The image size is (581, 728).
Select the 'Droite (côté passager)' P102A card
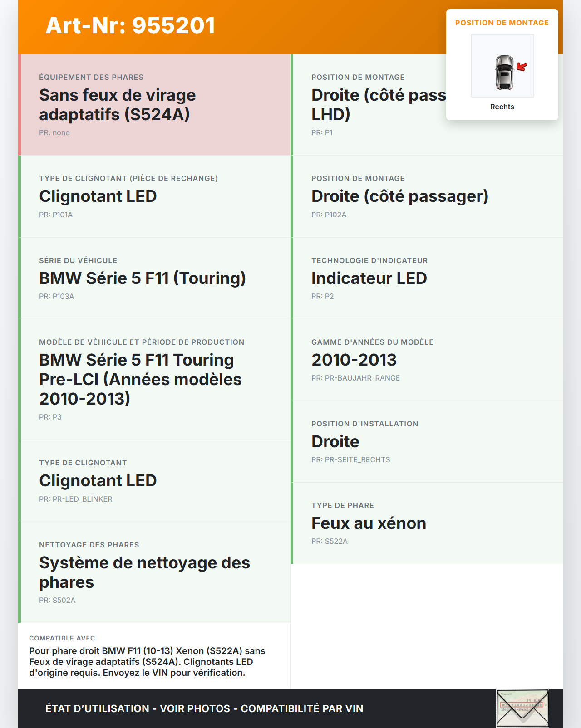click(427, 196)
